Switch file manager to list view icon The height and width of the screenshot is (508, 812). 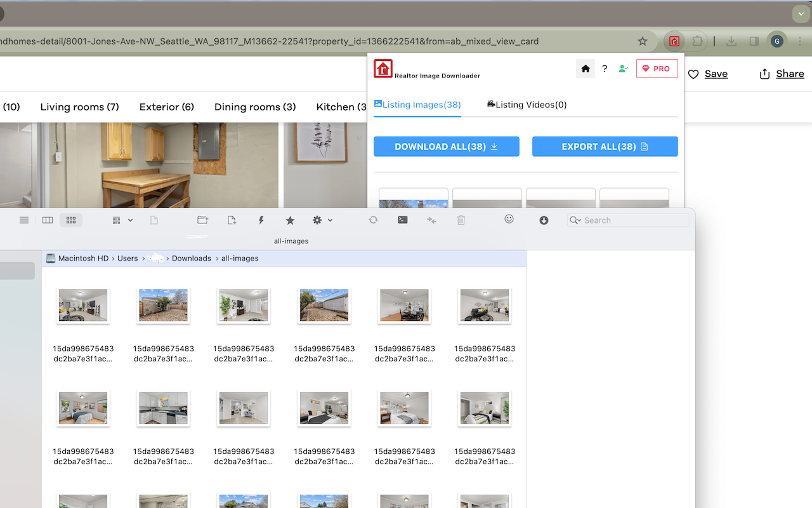[x=24, y=220]
